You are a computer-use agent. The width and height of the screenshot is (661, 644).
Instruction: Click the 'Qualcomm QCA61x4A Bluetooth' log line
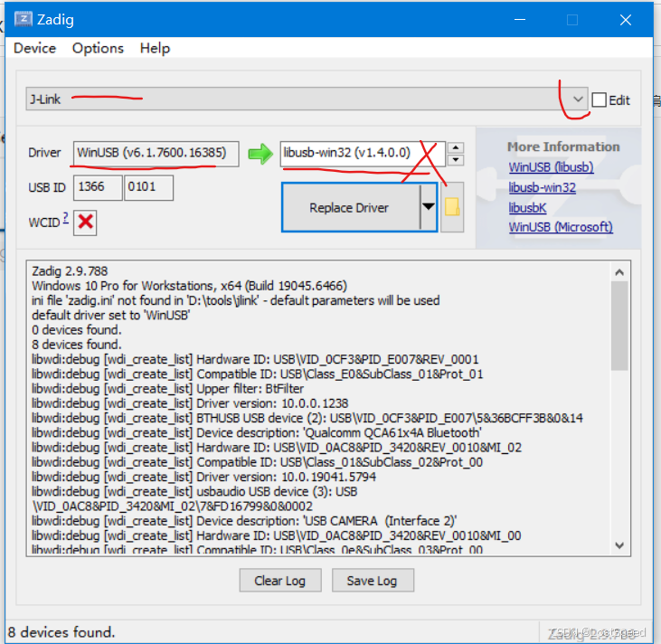click(x=257, y=432)
